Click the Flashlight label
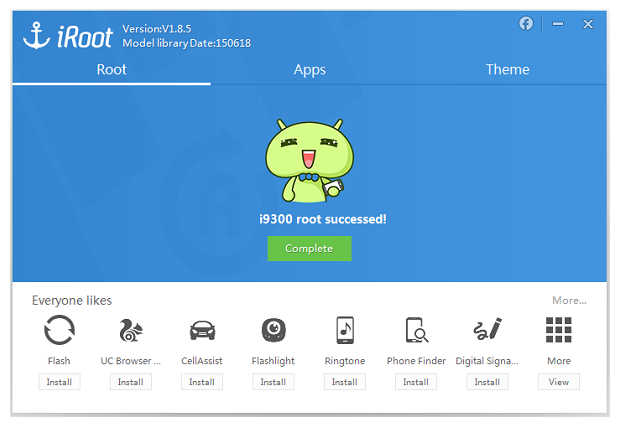The height and width of the screenshot is (421, 618). coord(273,361)
